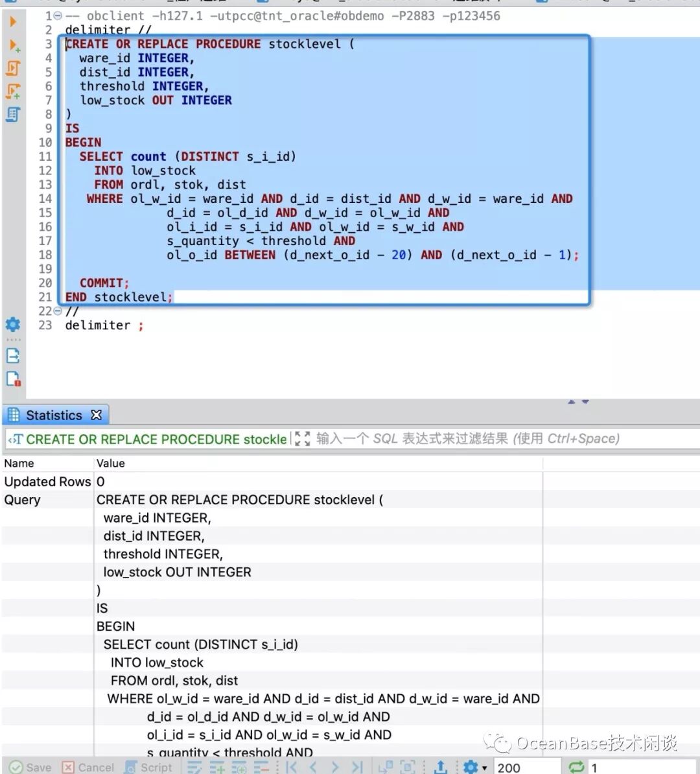
Task: Open the SQL editor settings gear in the sidebar
Action: pos(13,324)
